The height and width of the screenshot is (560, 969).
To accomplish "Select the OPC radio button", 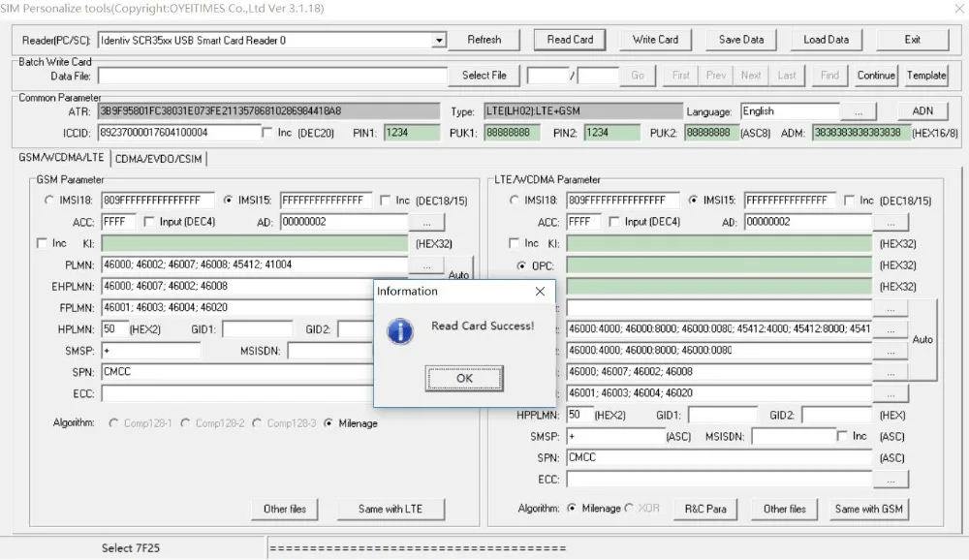I will (521, 265).
